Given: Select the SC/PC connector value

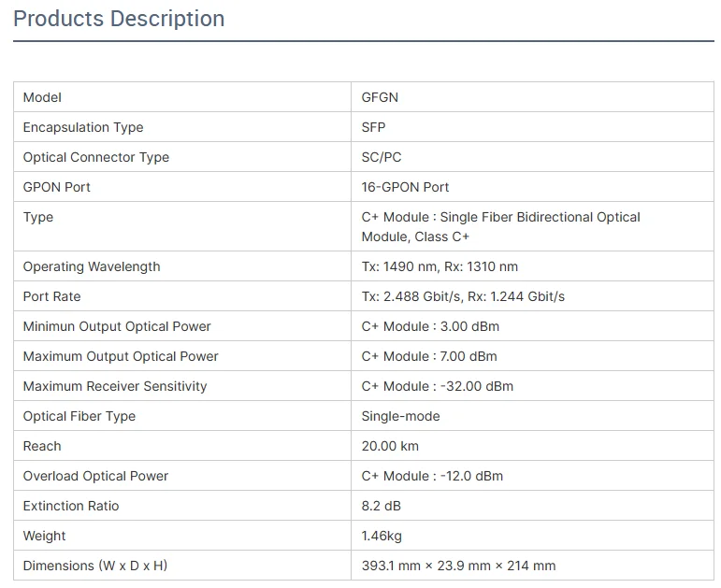Looking at the screenshot, I should pos(382,157).
